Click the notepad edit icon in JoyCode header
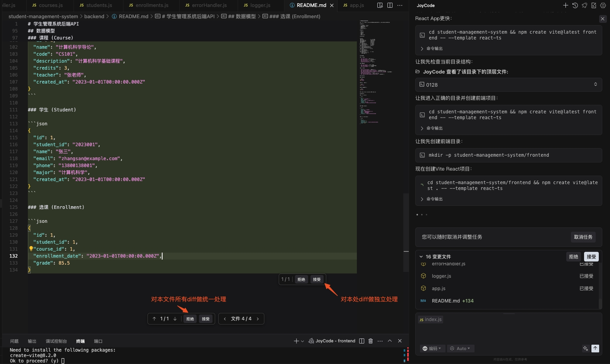The height and width of the screenshot is (364, 610). click(x=594, y=5)
